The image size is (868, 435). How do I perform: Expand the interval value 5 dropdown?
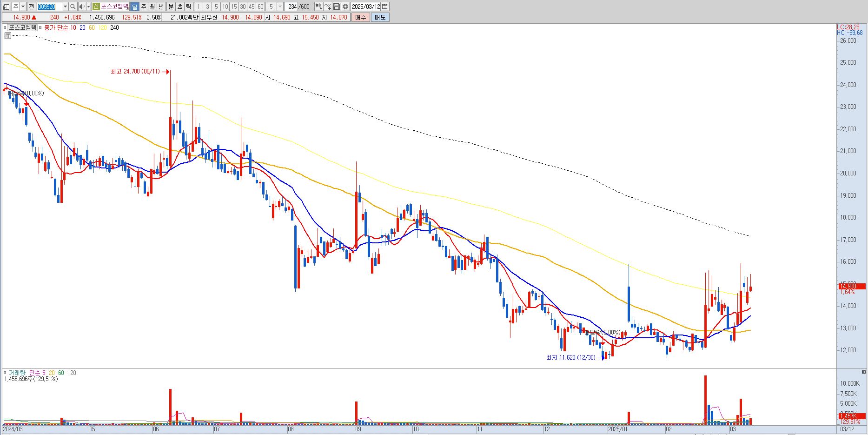tap(280, 7)
